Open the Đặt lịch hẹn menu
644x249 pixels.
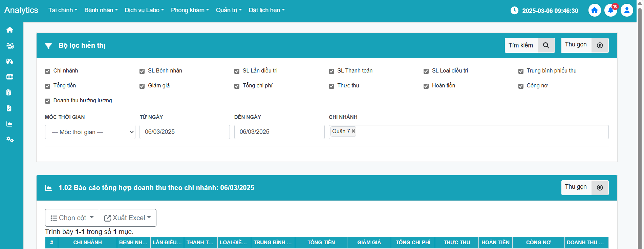tap(266, 10)
